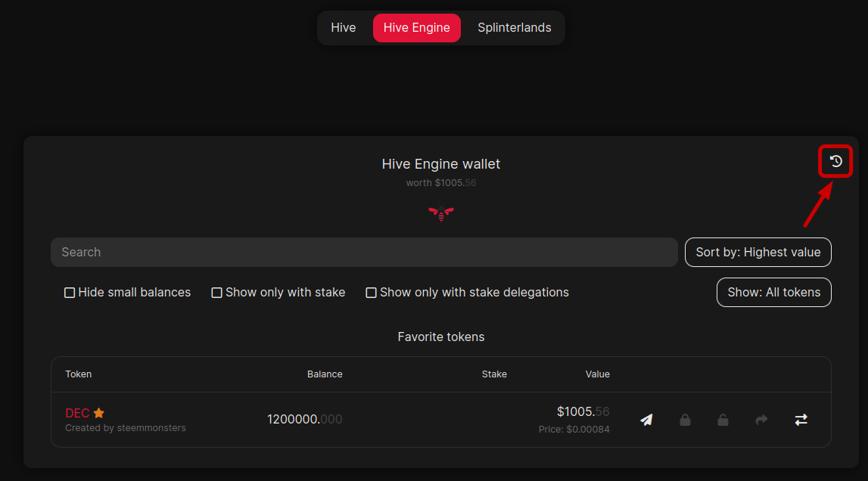Open the Sort by: Highest value dropdown
This screenshot has width=868, height=481.
tap(758, 253)
